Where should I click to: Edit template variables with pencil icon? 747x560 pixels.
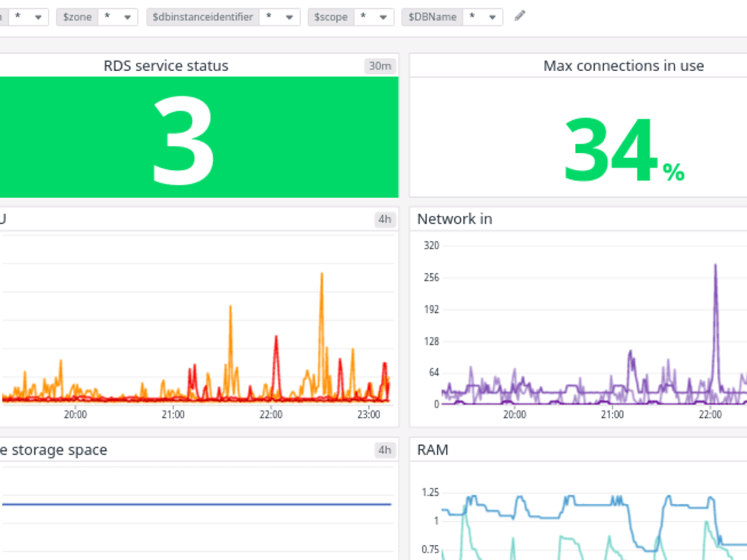pos(520,16)
